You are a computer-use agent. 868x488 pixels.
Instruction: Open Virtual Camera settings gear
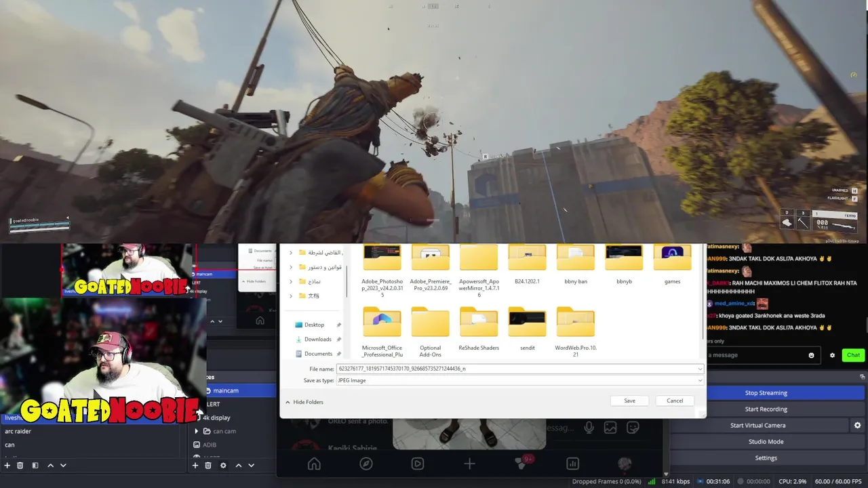pyautogui.click(x=857, y=426)
